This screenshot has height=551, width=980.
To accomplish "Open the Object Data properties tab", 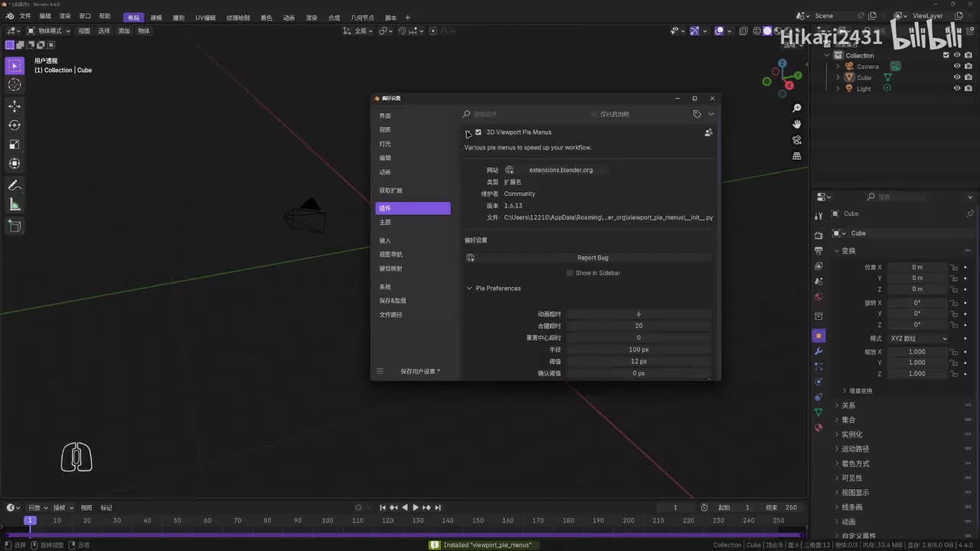I will click(x=818, y=412).
